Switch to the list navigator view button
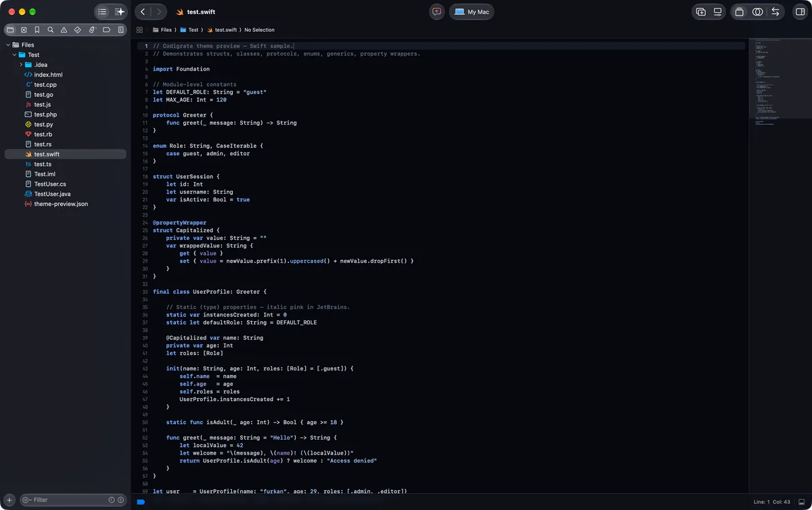The height and width of the screenshot is (510, 812). 102,12
